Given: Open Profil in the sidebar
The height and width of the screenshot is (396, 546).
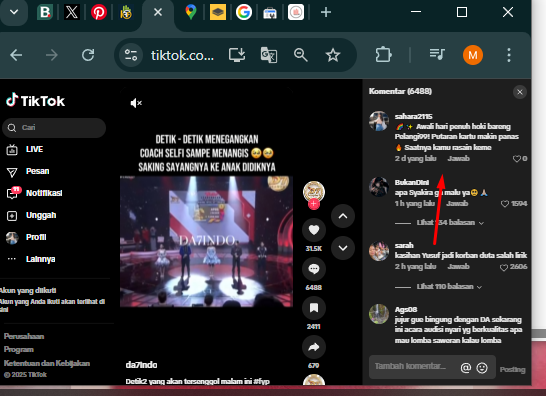Looking at the screenshot, I should (x=26, y=238).
